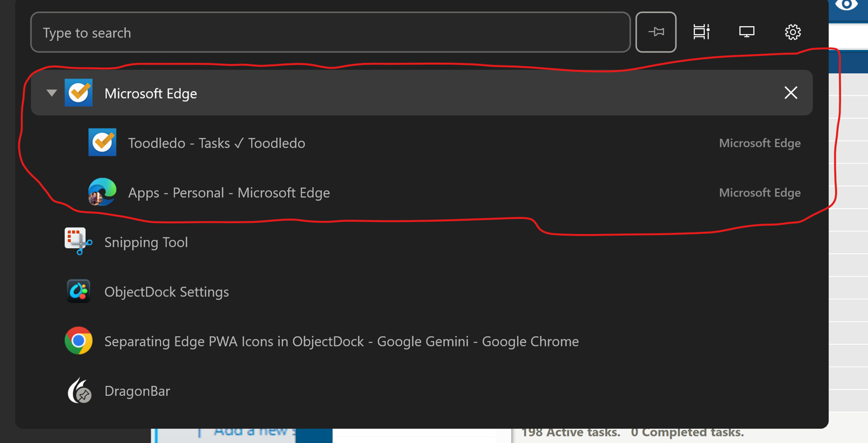Open the layout rows view icon
Screen dimensions: 868x443
pos(701,32)
